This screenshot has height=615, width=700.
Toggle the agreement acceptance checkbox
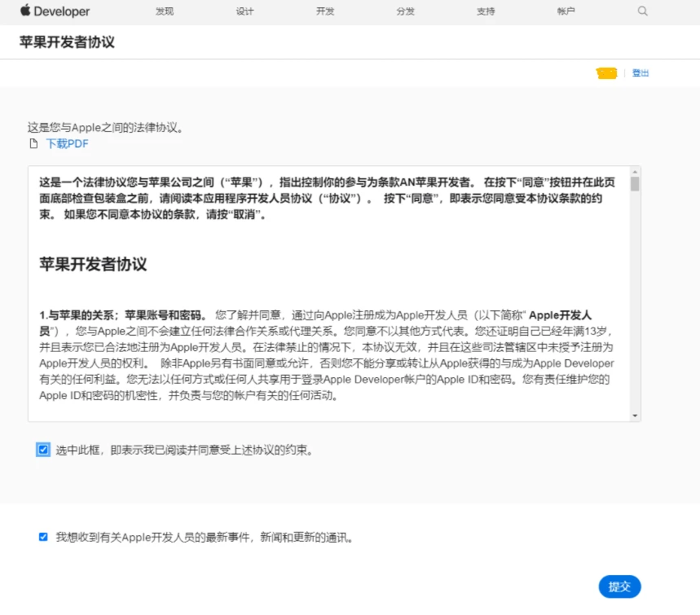pyautogui.click(x=43, y=450)
